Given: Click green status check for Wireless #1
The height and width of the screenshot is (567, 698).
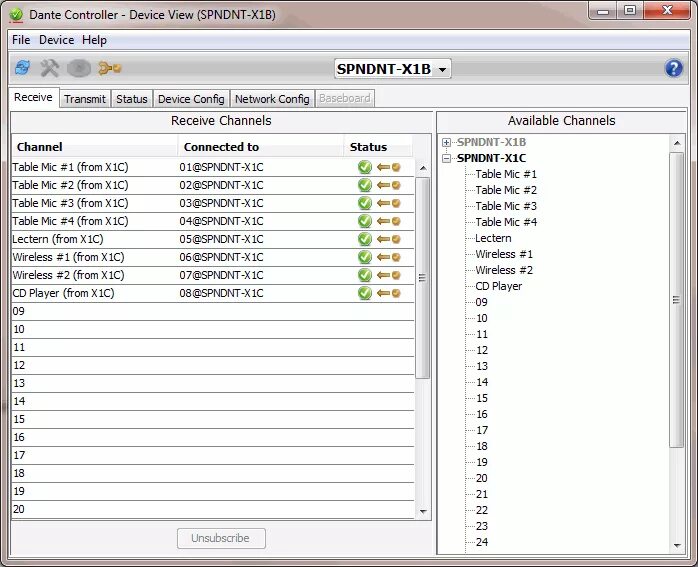Looking at the screenshot, I should click(365, 257).
